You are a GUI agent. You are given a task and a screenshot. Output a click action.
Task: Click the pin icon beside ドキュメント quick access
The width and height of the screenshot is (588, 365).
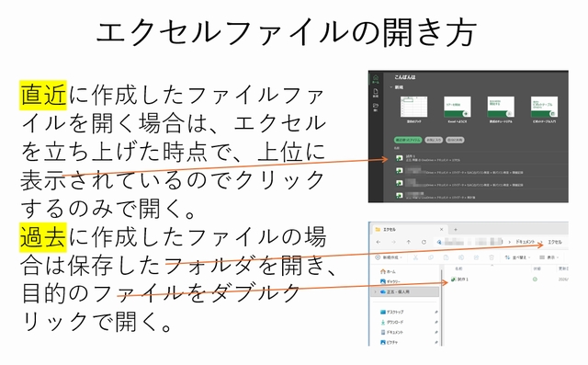pyautogui.click(x=436, y=333)
